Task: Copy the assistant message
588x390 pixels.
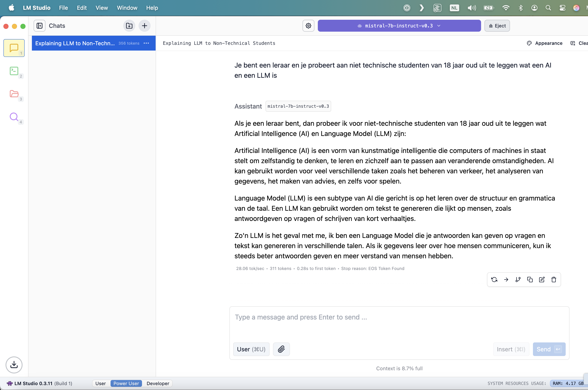Action: (x=530, y=280)
